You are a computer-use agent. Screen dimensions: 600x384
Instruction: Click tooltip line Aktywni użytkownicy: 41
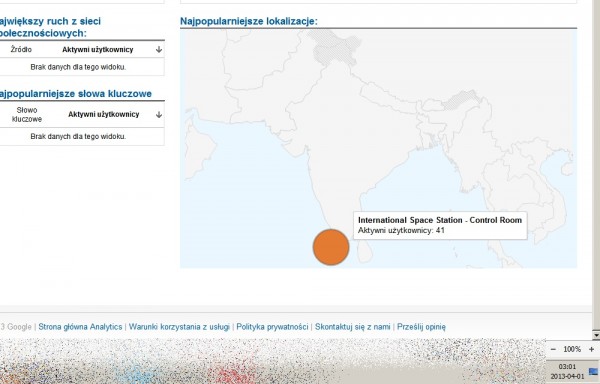pos(401,230)
